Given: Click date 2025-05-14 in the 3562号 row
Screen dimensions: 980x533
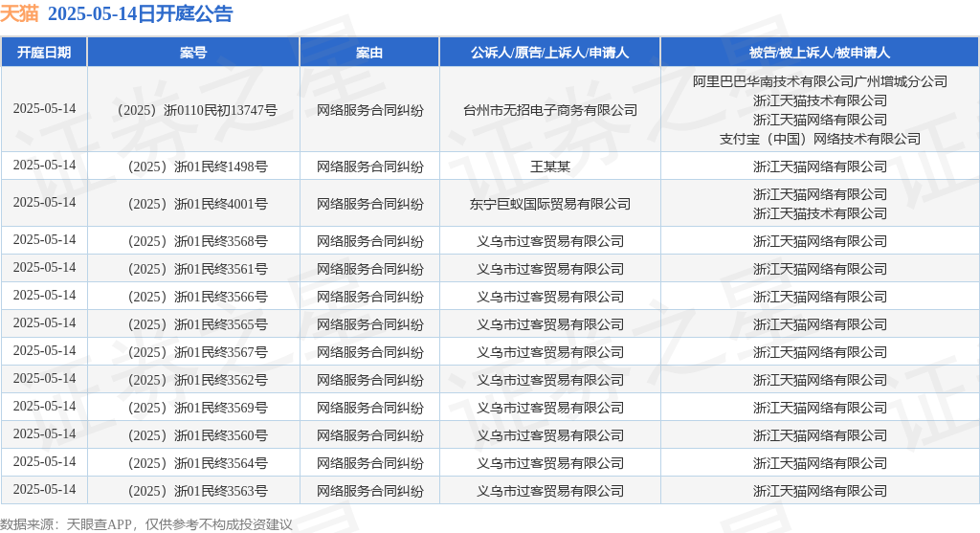Looking at the screenshot, I should (44, 379).
